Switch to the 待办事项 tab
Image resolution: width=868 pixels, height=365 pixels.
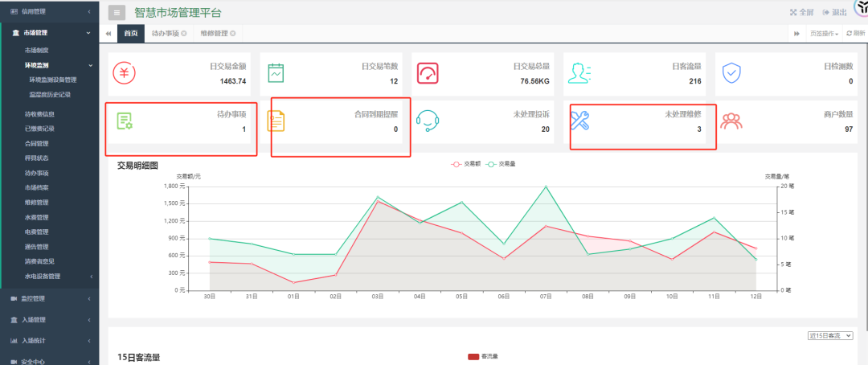(169, 33)
